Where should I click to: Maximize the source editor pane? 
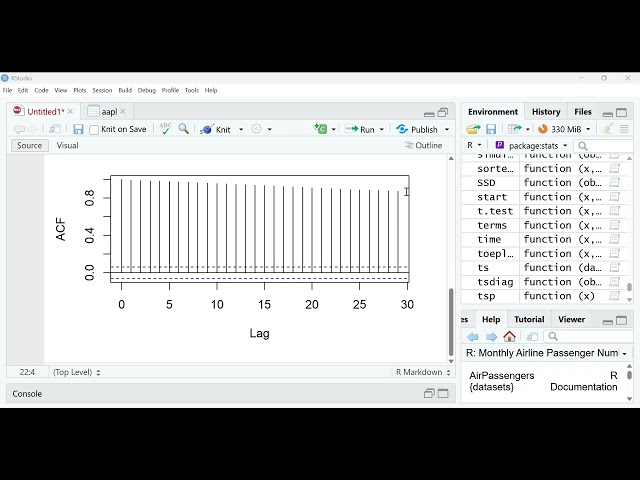pyautogui.click(x=443, y=112)
